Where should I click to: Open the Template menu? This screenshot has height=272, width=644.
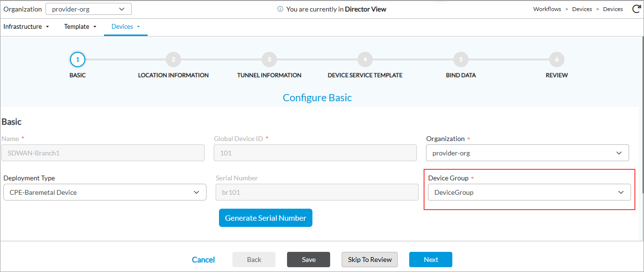tap(80, 27)
